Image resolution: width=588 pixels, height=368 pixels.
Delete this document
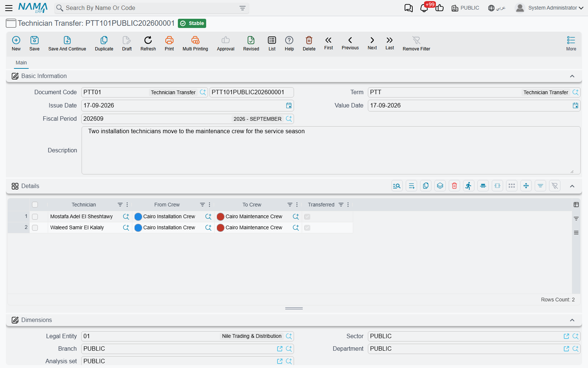[x=309, y=43]
